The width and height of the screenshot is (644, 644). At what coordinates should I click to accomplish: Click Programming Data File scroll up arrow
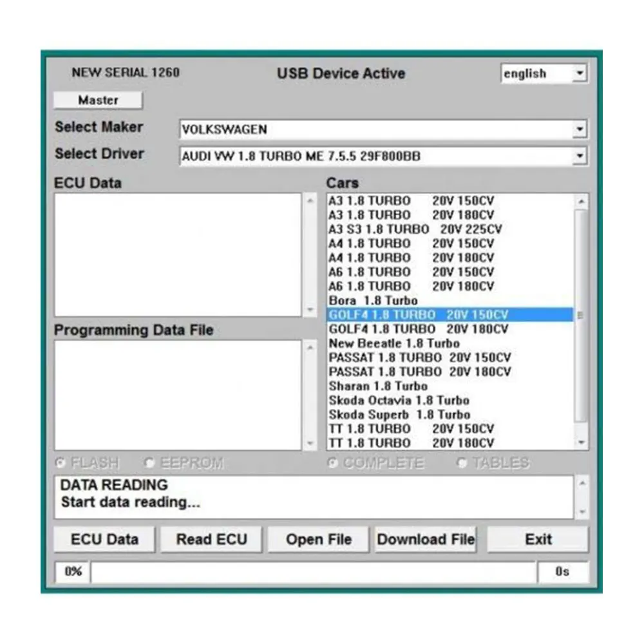tap(310, 348)
